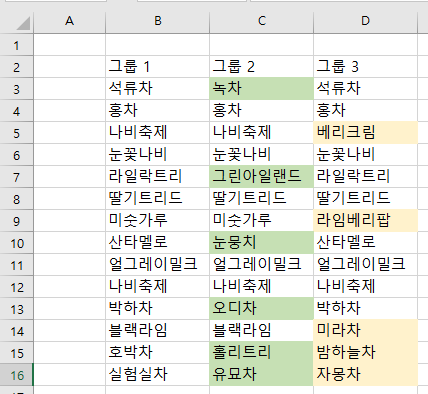The image size is (428, 394).
Task: Select 홍차 cell in column D
Action: 365,111
